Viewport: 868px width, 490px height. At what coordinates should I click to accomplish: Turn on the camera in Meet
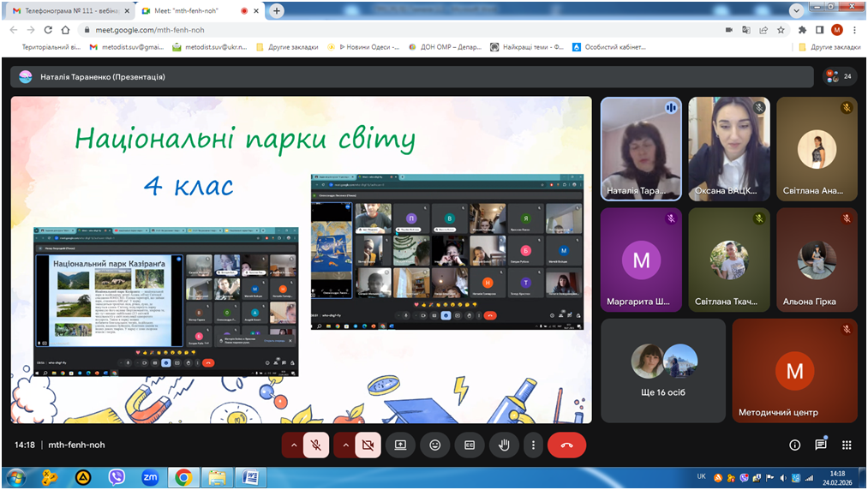(368, 445)
